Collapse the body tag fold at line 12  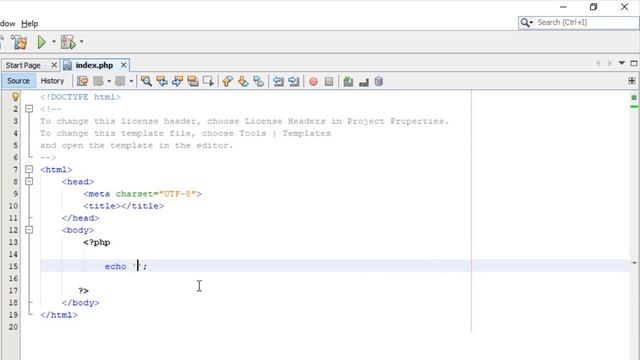tap(29, 230)
